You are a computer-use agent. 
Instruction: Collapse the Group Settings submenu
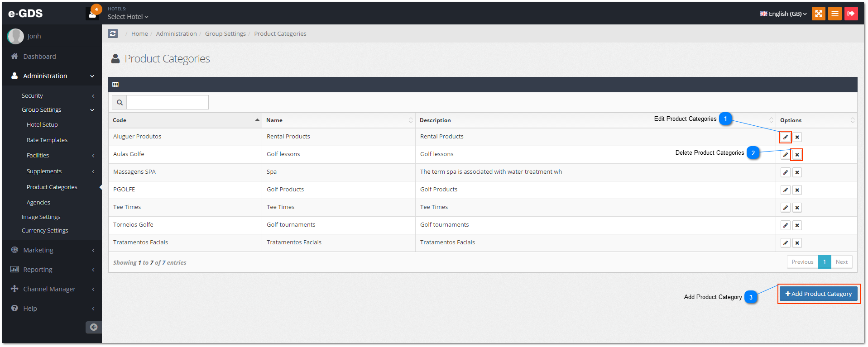[x=52, y=110]
